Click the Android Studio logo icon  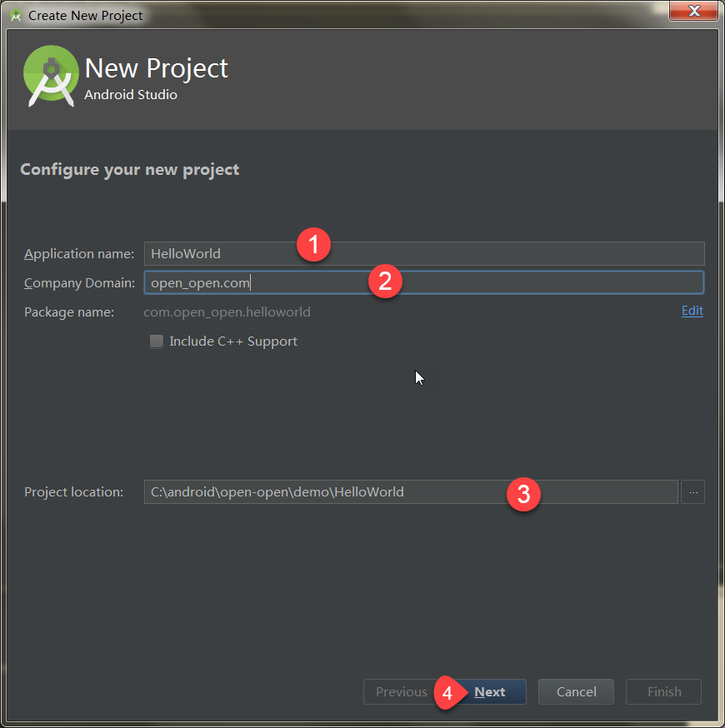(x=50, y=76)
